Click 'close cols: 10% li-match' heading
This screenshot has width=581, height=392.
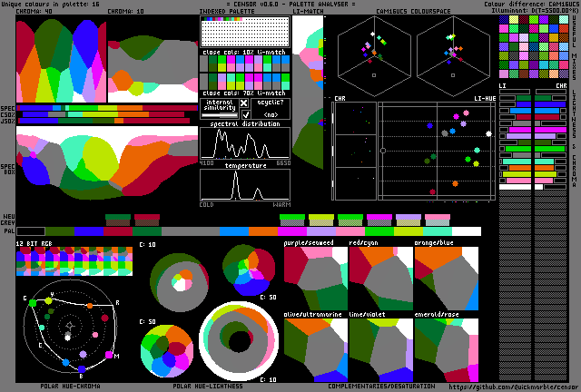(x=244, y=53)
